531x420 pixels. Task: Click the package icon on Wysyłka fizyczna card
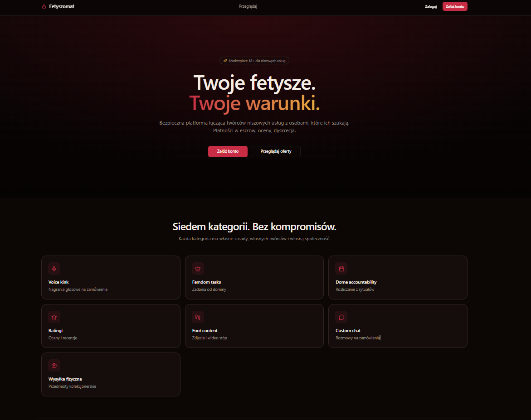[x=54, y=366]
